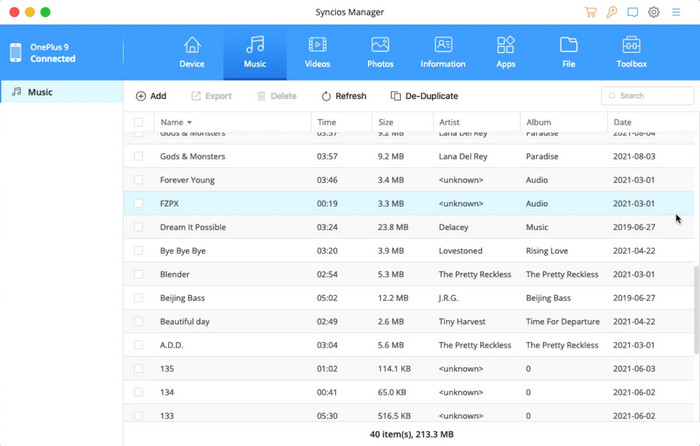The height and width of the screenshot is (446, 700).
Task: Check the box for Forever Young
Action: tap(138, 179)
